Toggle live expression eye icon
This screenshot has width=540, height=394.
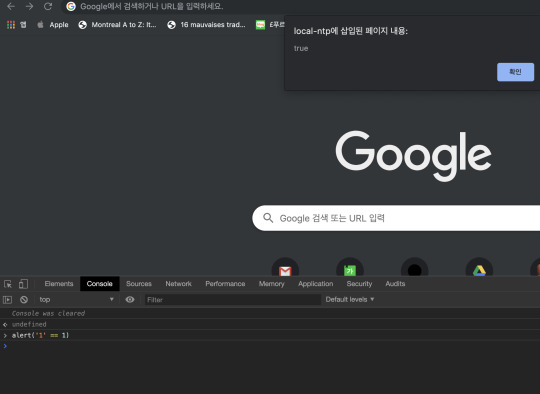click(x=130, y=300)
